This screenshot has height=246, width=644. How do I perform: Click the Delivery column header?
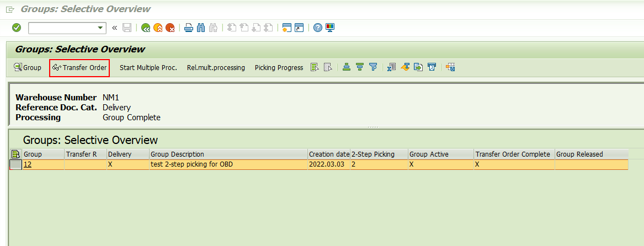click(x=127, y=154)
